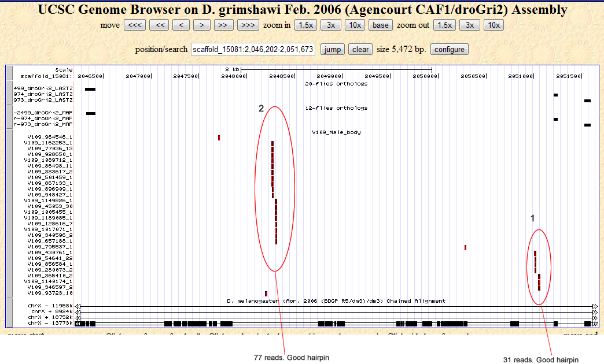Open the chrX - 13773k chain alignment label
This screenshot has width=604, height=364.
point(50,324)
